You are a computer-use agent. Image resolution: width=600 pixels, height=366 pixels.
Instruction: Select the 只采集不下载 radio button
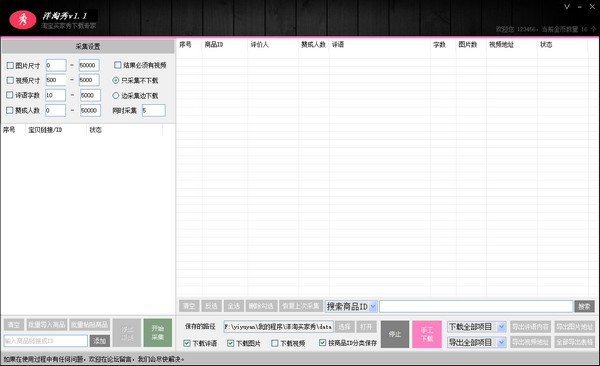click(116, 80)
